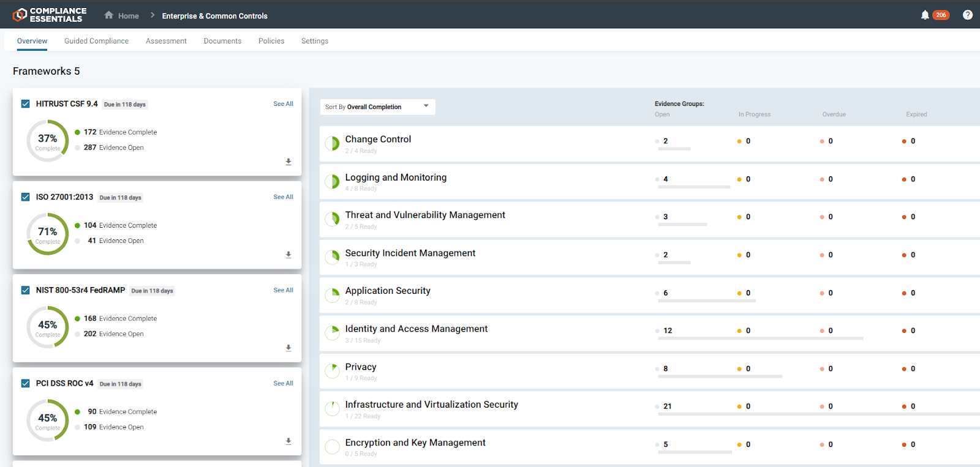
Task: Download the ISO 27001:2013 report
Action: tap(288, 255)
